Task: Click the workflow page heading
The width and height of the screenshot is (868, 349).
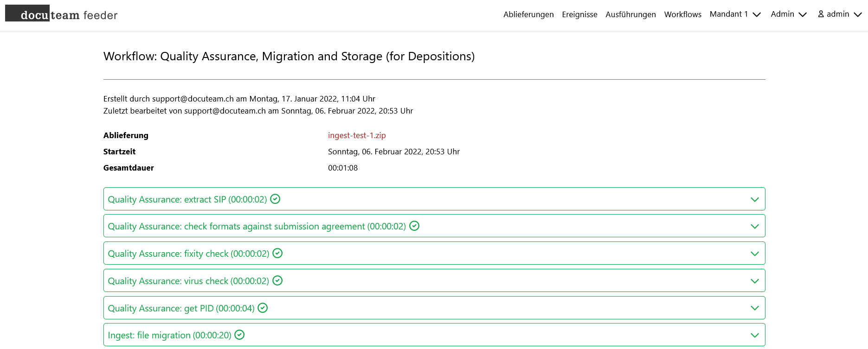Action: pyautogui.click(x=289, y=56)
